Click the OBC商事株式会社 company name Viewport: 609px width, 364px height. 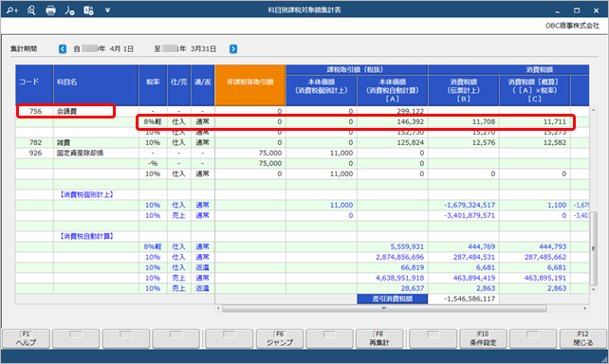[573, 26]
